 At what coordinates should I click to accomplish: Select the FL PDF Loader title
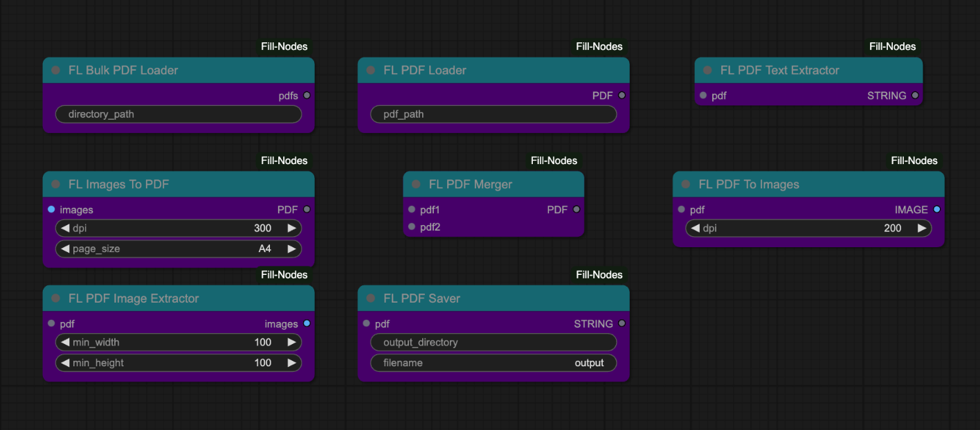tap(425, 71)
